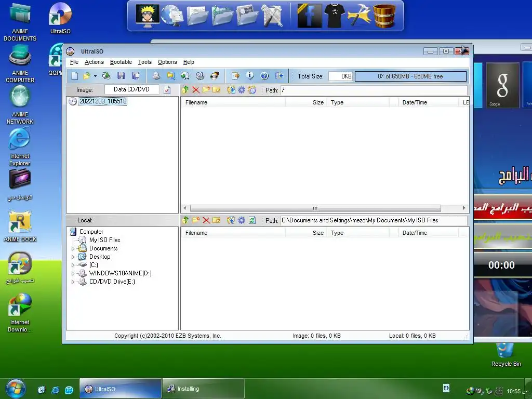
Task: Click the Rename icon in image toolbar
Action: 217,90
